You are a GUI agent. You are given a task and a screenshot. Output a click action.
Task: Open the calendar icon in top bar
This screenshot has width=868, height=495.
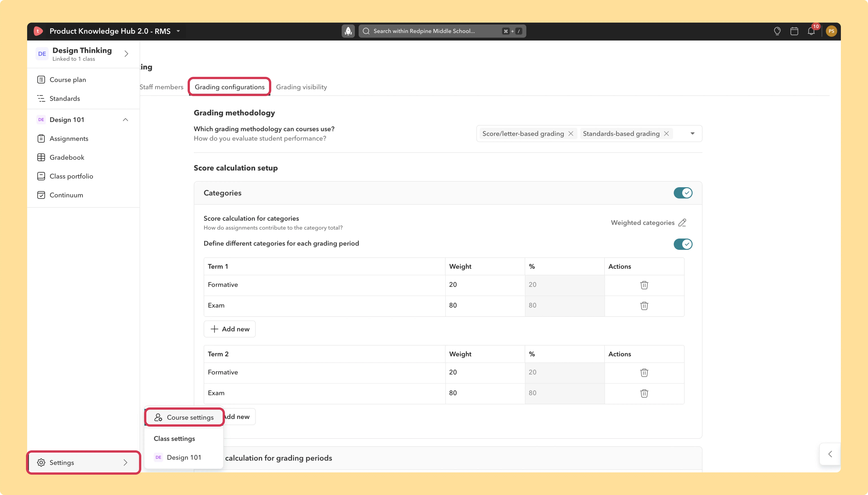(794, 31)
